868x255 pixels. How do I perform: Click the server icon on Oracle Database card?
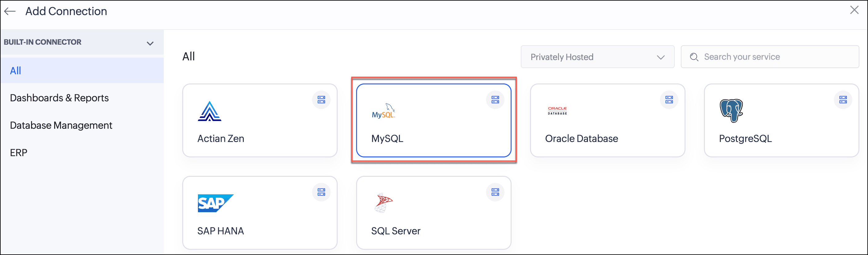[x=669, y=99]
